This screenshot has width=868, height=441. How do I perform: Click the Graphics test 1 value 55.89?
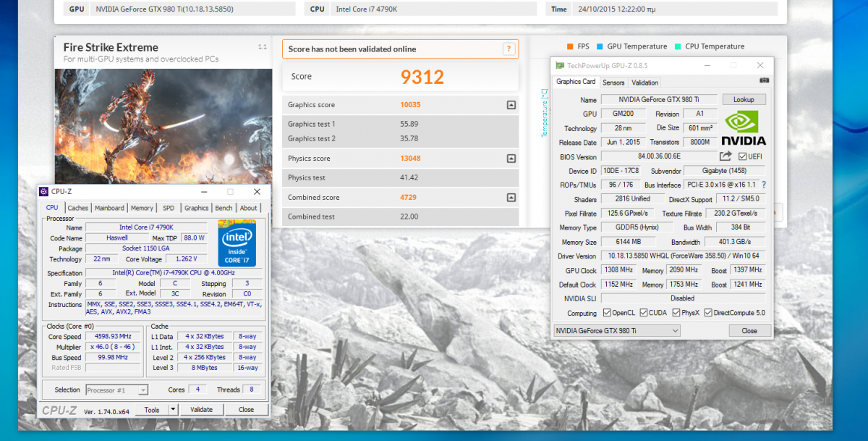[x=409, y=124]
